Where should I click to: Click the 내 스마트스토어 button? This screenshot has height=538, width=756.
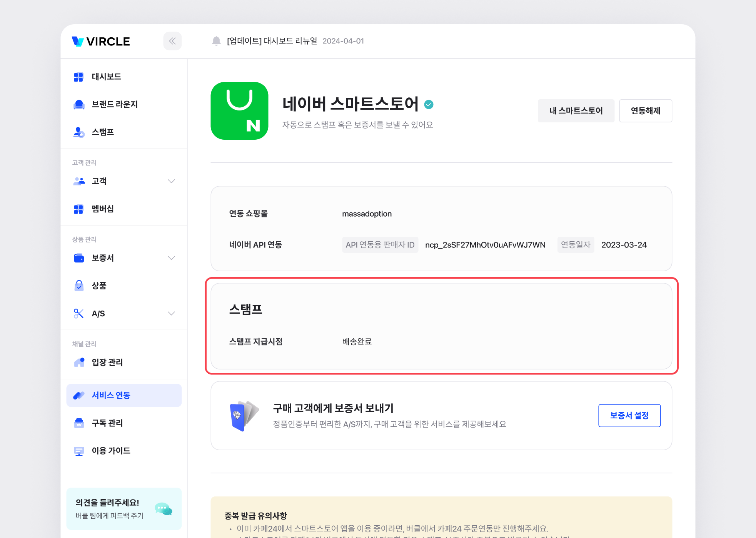[576, 111]
